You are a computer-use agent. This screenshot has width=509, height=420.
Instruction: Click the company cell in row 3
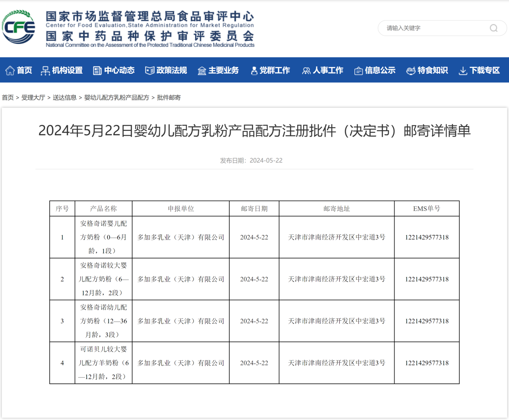click(x=181, y=321)
